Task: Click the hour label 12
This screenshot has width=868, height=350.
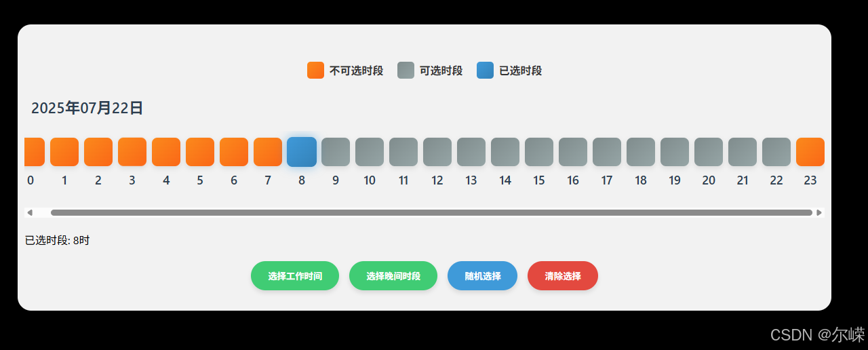Action: pos(437,180)
